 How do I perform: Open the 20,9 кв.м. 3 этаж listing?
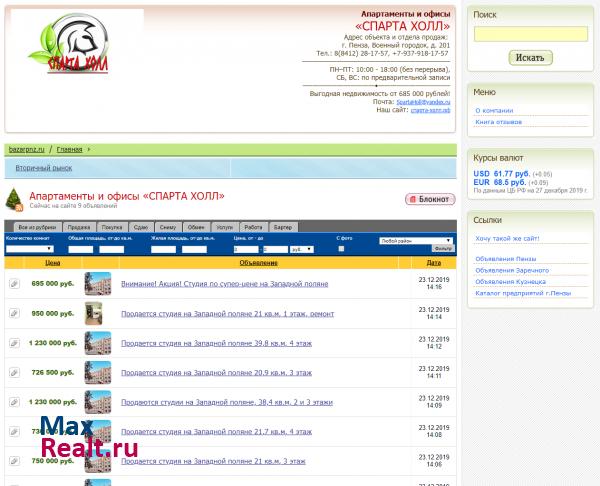pos(217,373)
